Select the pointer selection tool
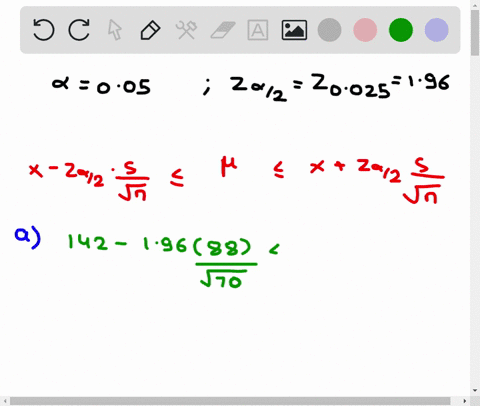 pyautogui.click(x=115, y=30)
